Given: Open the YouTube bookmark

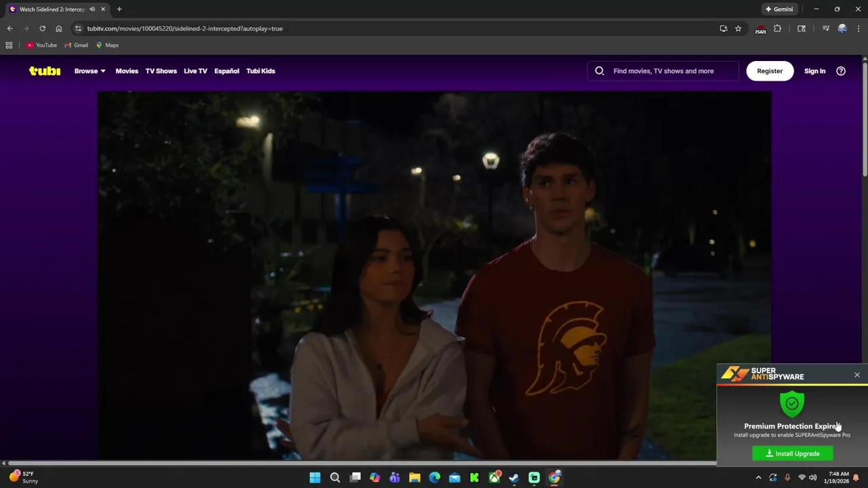Looking at the screenshot, I should point(41,45).
